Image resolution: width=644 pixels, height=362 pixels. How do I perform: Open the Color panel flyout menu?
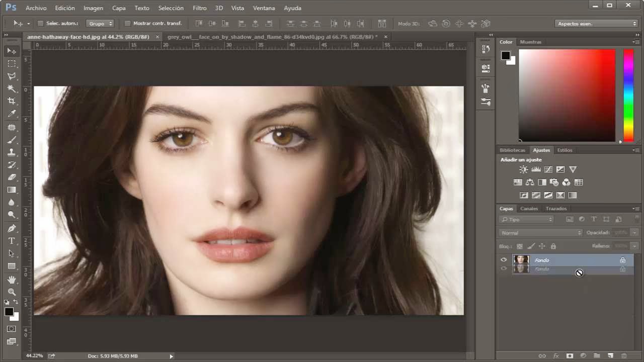pyautogui.click(x=636, y=42)
